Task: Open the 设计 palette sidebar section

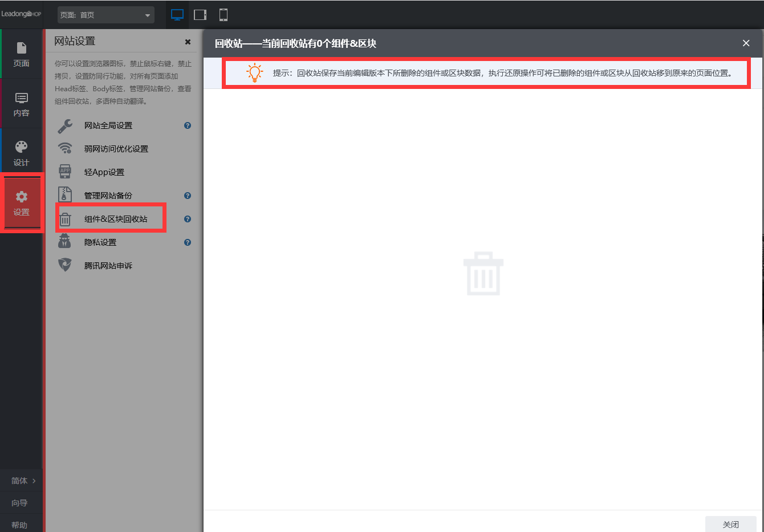Action: (22, 153)
